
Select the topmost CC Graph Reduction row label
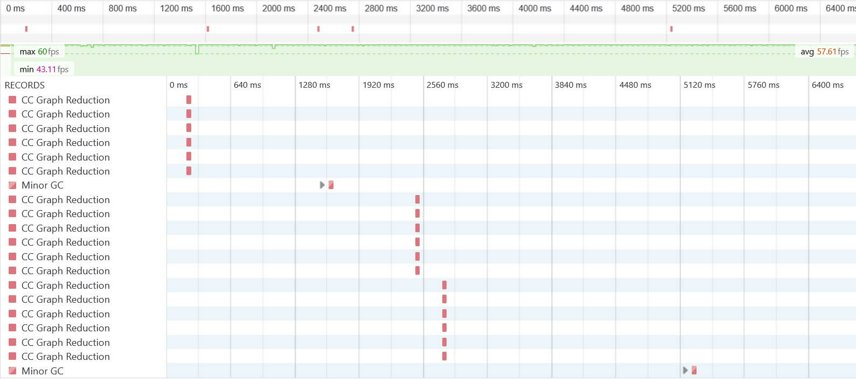66,100
